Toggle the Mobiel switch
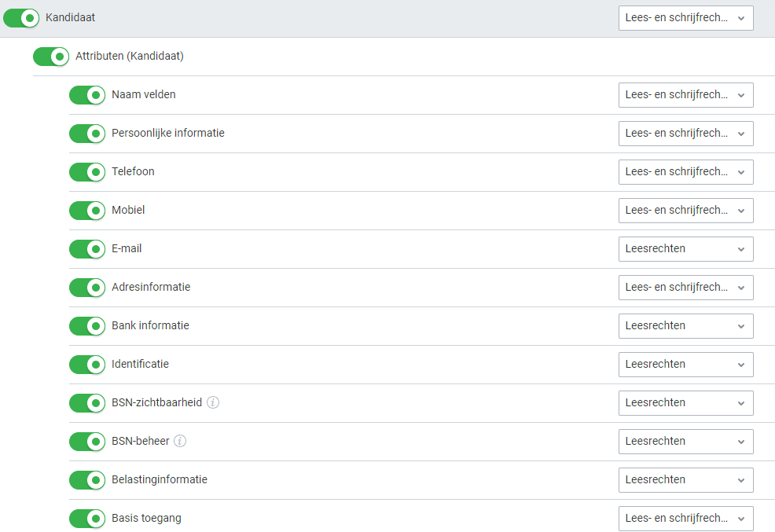This screenshot has height=532, width=775. [87, 211]
